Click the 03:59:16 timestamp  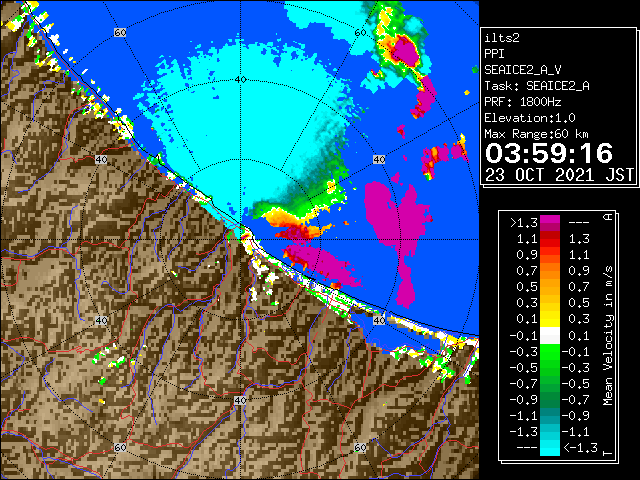[549, 153]
